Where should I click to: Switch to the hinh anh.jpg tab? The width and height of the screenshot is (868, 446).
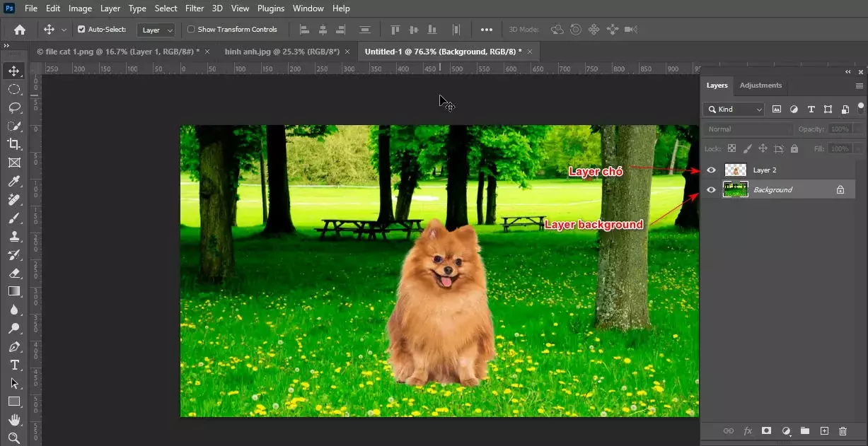282,51
